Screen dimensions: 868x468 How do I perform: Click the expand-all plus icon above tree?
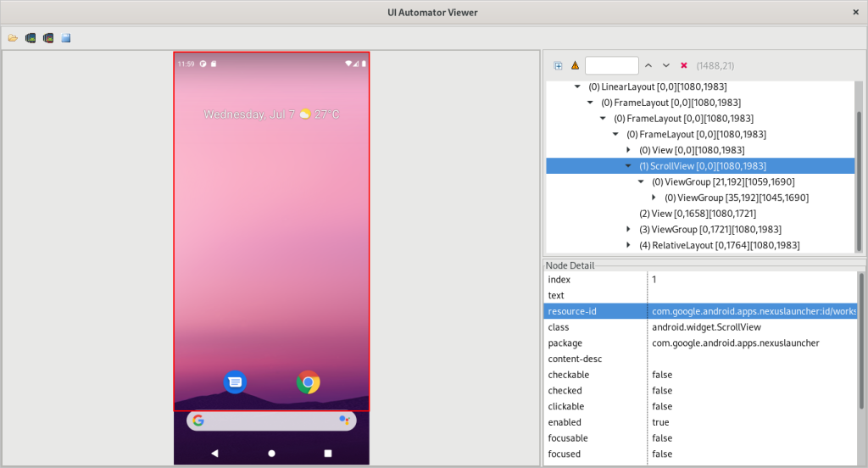(x=558, y=66)
